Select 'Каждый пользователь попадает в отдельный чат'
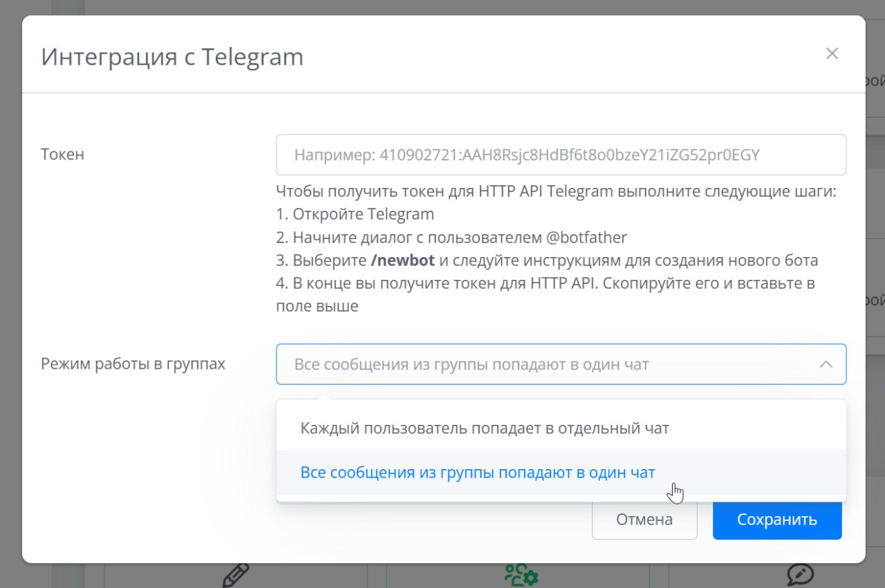Screen dimensions: 885x588 click(x=485, y=428)
